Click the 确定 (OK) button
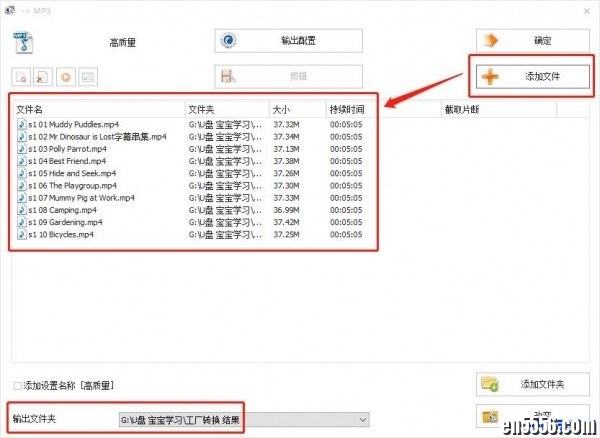Screen dimensions: 600x438 coord(529,40)
